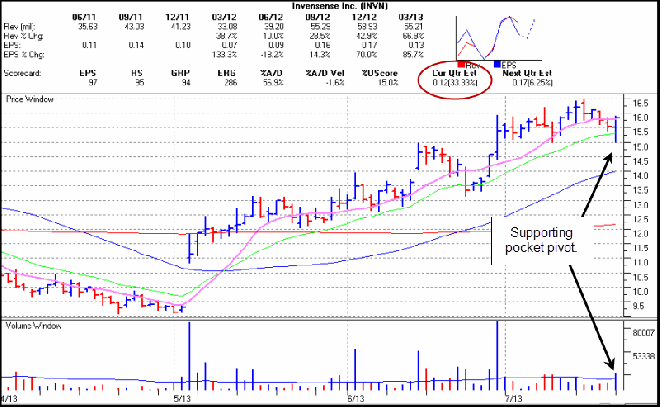This screenshot has height=407, width=660.
Task: Click revenue value 39.20 for 06/12
Action: pyautogui.click(x=274, y=27)
